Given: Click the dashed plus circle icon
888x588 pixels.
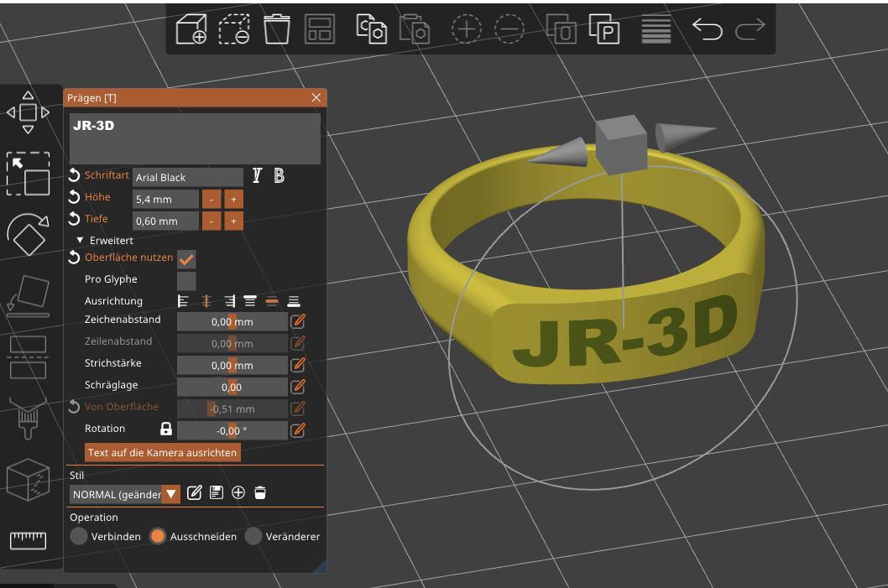Looking at the screenshot, I should coord(466,29).
